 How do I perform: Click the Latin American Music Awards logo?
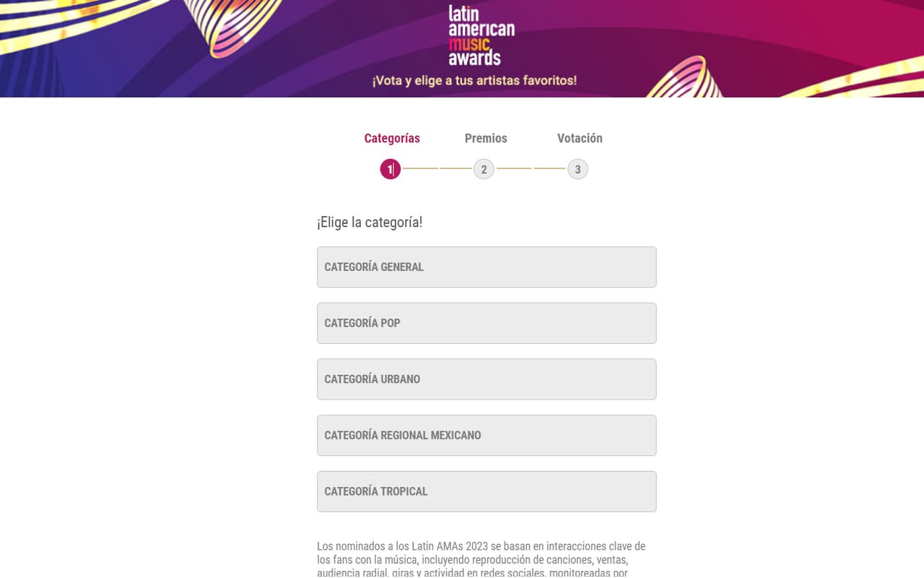click(481, 35)
